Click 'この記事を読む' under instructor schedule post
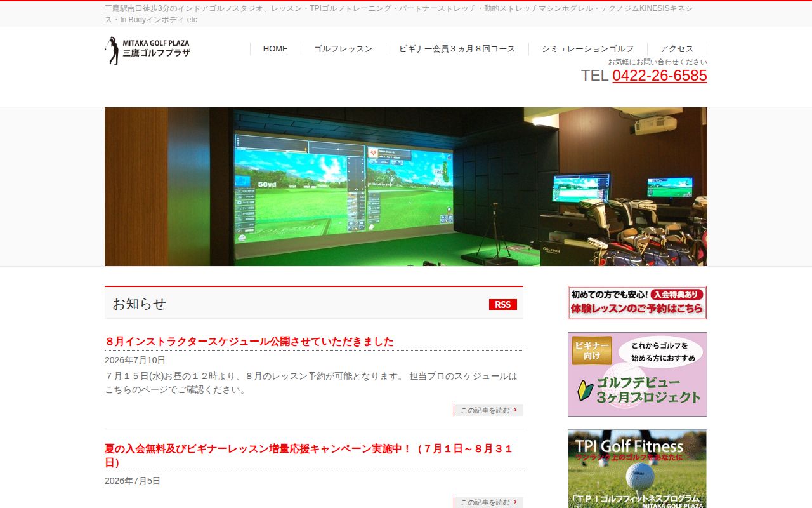 pyautogui.click(x=488, y=410)
